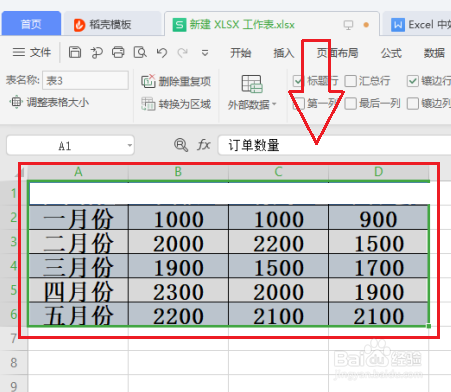The image size is (451, 392).
Task: Open the 外部数据 dropdown
Action: tap(252, 92)
